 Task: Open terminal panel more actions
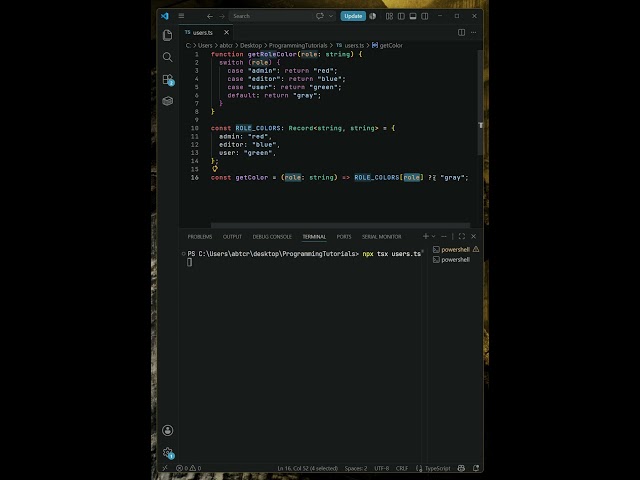444,236
